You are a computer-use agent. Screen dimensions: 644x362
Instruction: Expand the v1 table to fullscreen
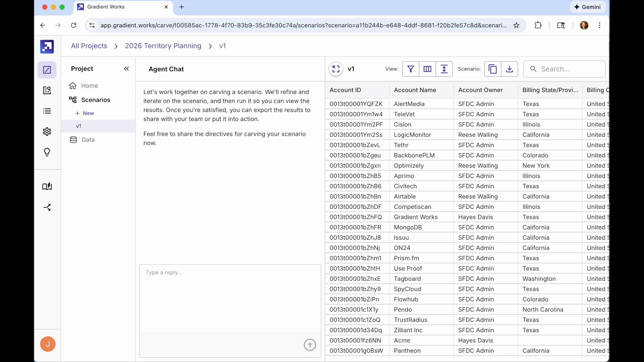click(336, 69)
